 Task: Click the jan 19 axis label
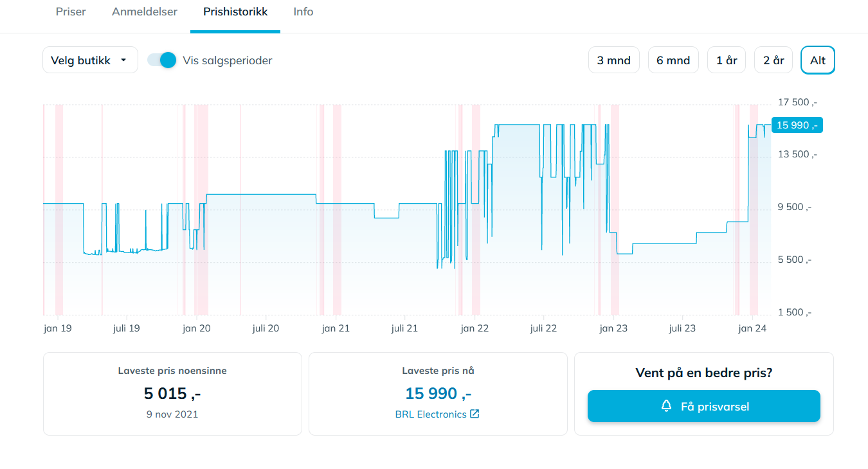[x=57, y=328]
